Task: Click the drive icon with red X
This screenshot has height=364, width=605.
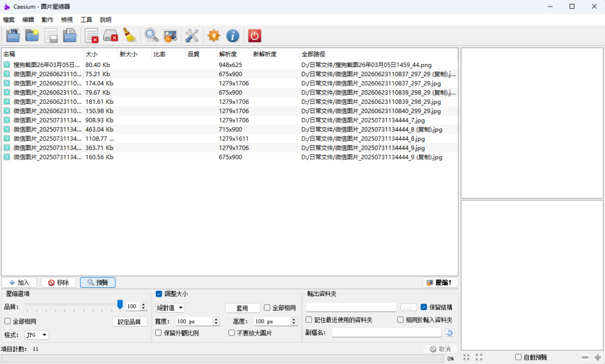Action: pyautogui.click(x=110, y=35)
